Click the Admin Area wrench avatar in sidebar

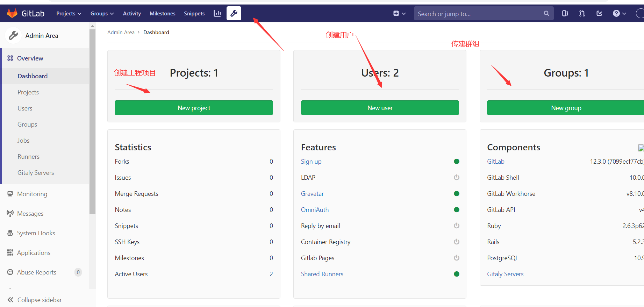(13, 35)
